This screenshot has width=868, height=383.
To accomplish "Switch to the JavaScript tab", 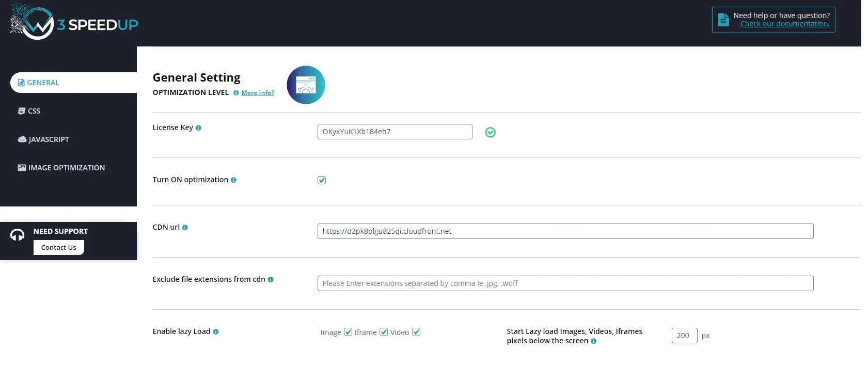I will [49, 139].
